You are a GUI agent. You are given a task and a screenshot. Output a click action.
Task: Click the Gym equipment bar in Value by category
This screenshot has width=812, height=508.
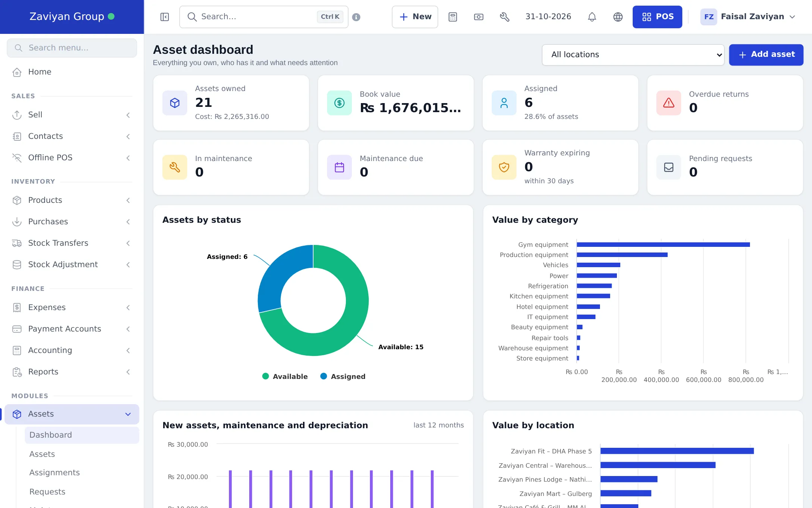(x=663, y=245)
